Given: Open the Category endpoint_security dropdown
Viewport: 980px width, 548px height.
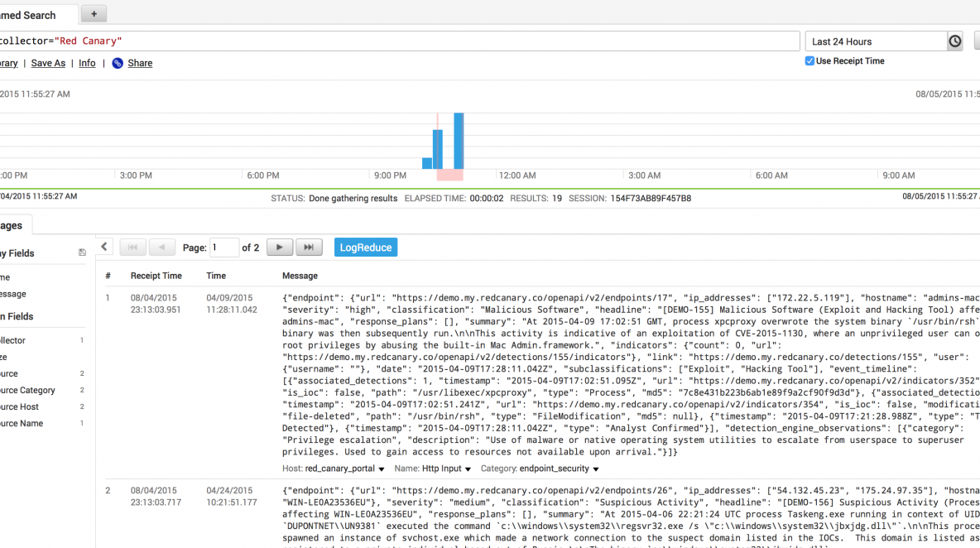Looking at the screenshot, I should (x=596, y=469).
